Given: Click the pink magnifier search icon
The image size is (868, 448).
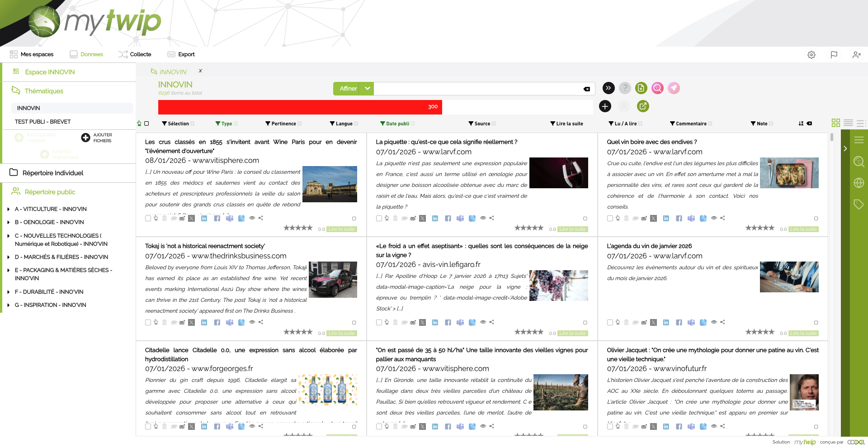Looking at the screenshot, I should (x=657, y=88).
